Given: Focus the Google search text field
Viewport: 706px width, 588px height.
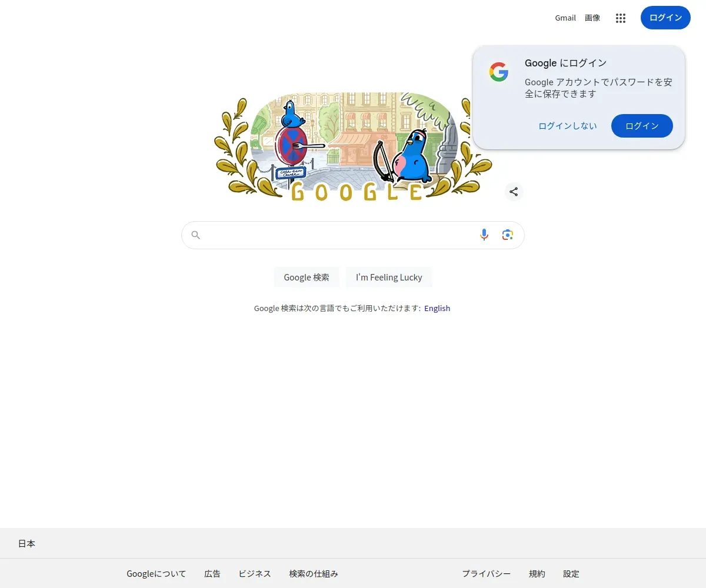Looking at the screenshot, I should click(x=340, y=235).
